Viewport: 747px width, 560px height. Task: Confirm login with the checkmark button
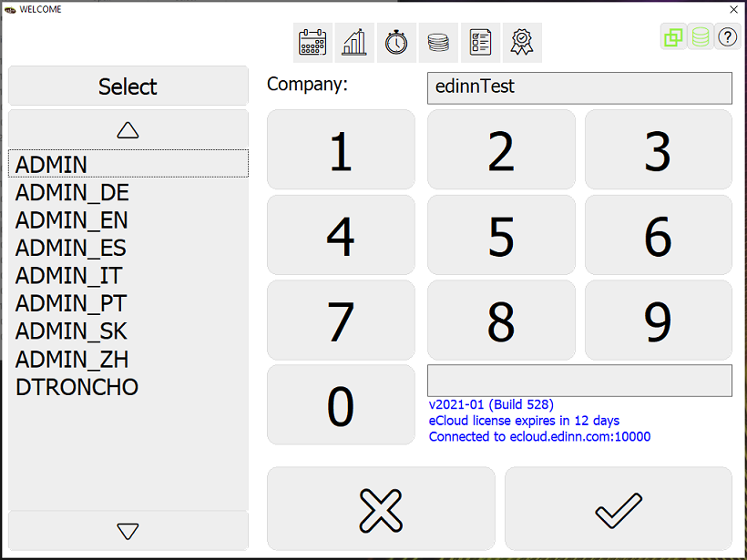click(619, 510)
